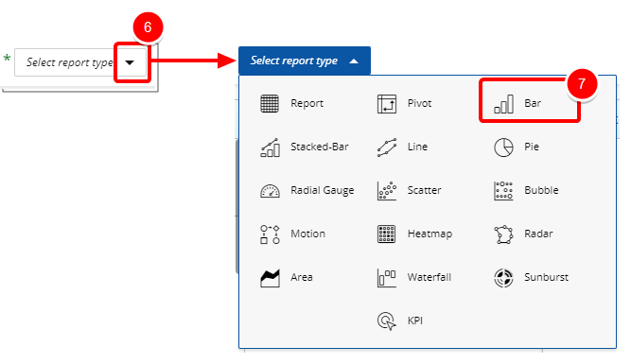
Task: Select the Report grid icon
Action: pos(270,103)
